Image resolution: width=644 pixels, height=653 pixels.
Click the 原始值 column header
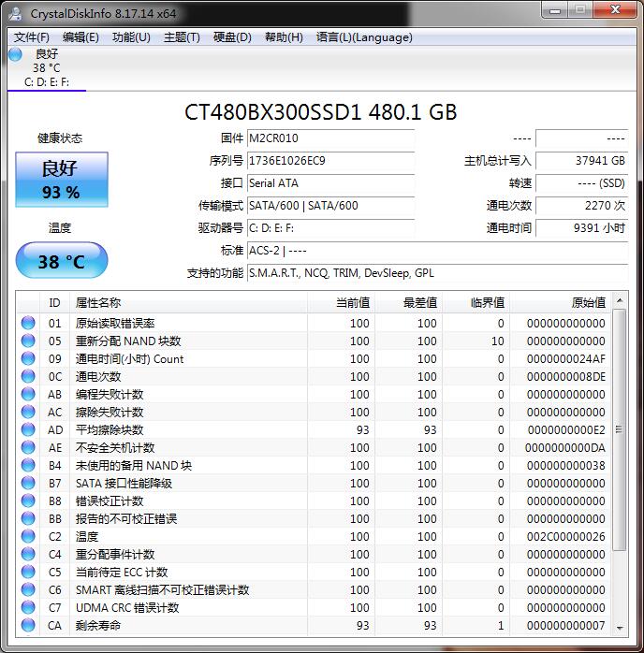[x=561, y=303]
